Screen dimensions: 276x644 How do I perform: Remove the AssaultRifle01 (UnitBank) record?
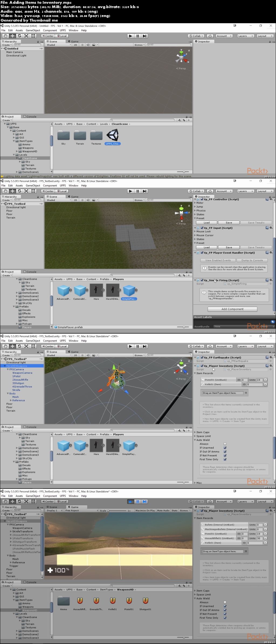coord(265,538)
